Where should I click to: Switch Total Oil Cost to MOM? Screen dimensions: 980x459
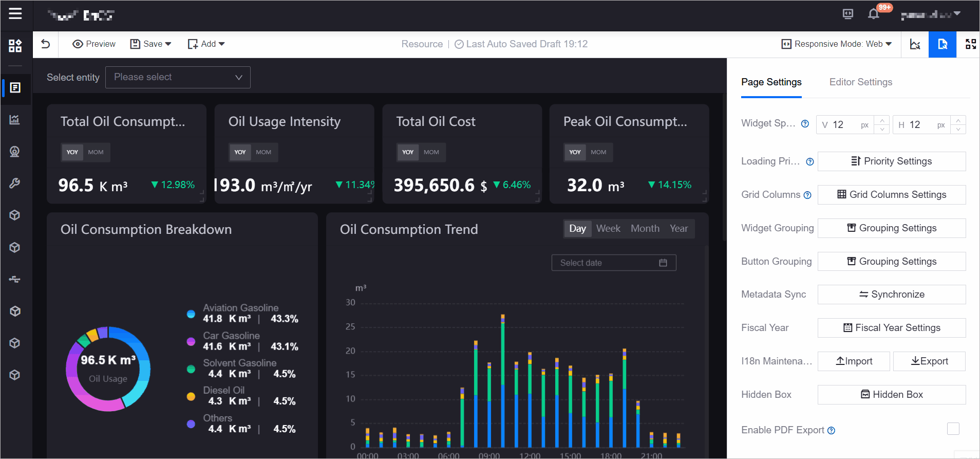pos(431,152)
